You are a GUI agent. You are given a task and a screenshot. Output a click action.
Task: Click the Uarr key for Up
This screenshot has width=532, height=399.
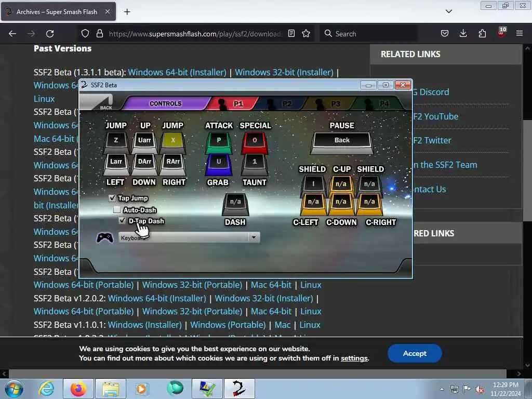(144, 142)
